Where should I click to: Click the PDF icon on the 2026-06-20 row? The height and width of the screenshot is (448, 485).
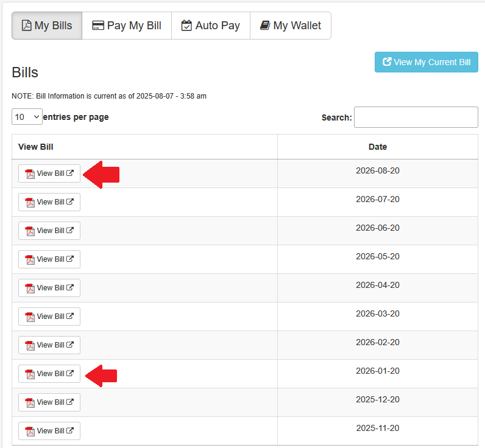(x=30, y=231)
